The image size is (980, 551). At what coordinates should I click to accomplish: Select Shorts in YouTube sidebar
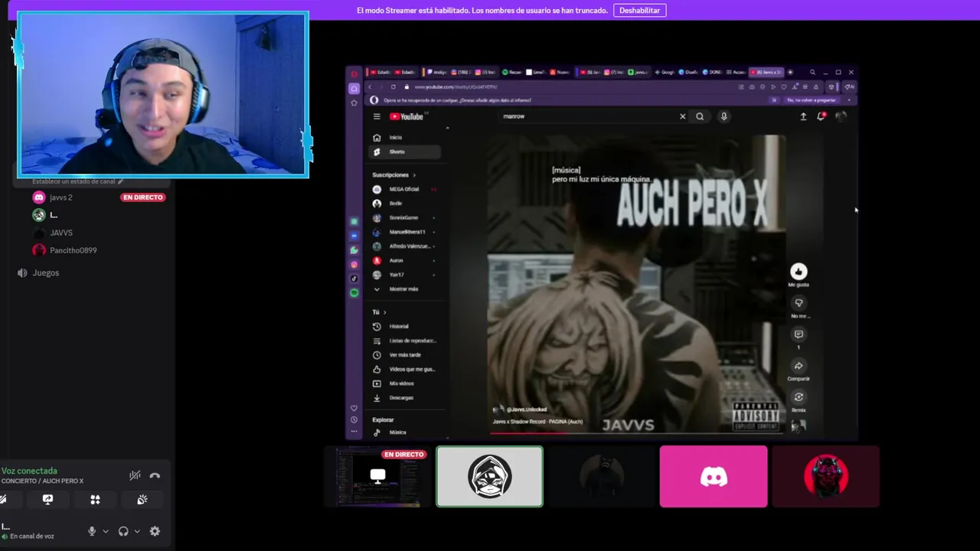405,152
